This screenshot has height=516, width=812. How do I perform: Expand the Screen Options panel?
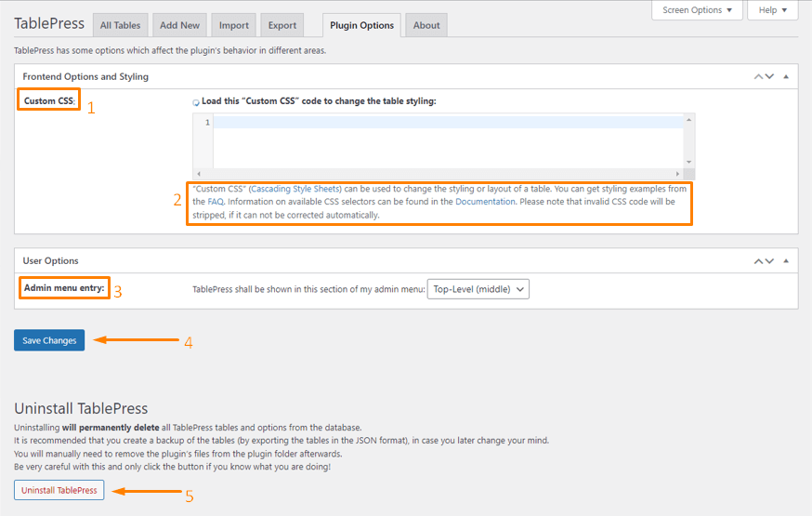[697, 10]
